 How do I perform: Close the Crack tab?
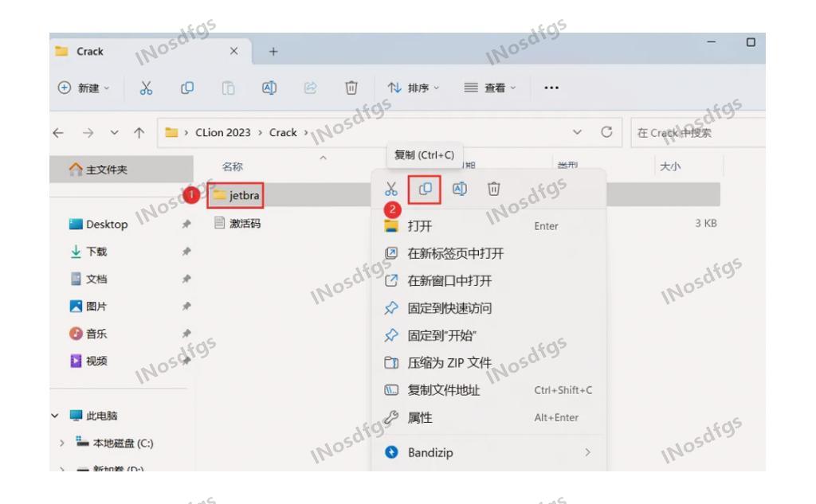233,51
